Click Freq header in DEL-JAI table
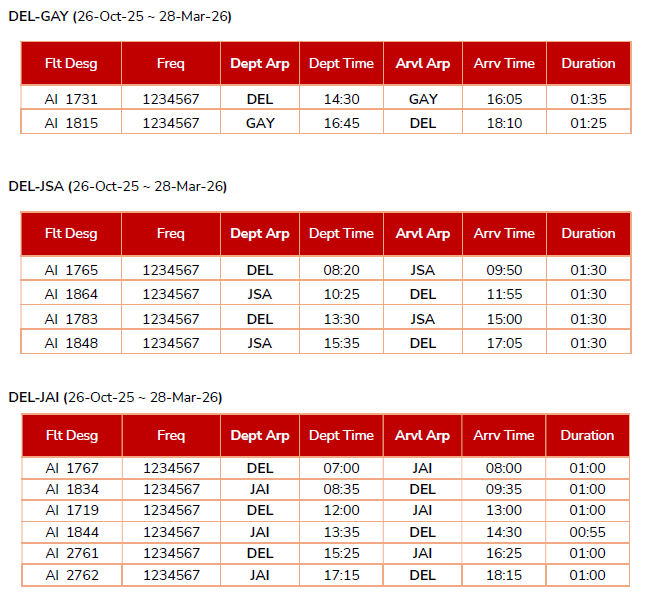Viewport: 647px width, 599px height. [x=171, y=435]
